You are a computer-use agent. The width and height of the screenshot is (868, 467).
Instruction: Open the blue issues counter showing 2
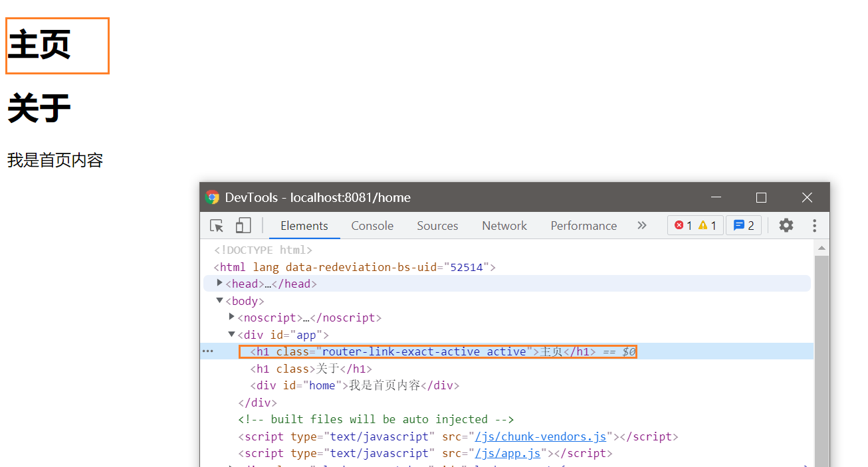(x=744, y=225)
